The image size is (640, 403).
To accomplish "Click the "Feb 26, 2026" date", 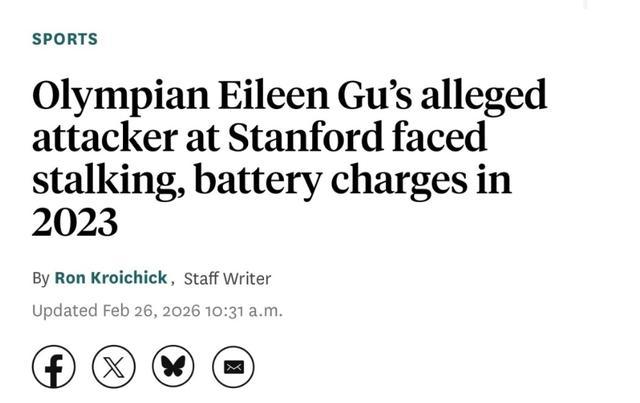I will pos(151,310).
